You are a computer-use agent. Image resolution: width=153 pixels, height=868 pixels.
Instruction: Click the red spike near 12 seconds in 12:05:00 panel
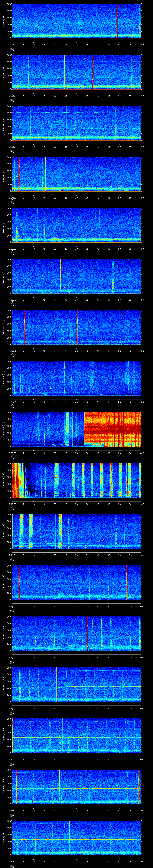point(37,225)
